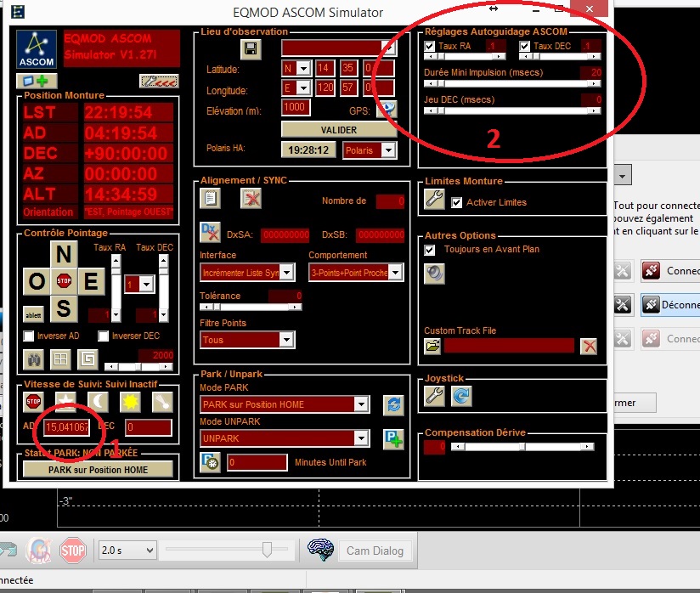The width and height of the screenshot is (700, 593).
Task: Open the alignment point list icon
Action: point(211,198)
